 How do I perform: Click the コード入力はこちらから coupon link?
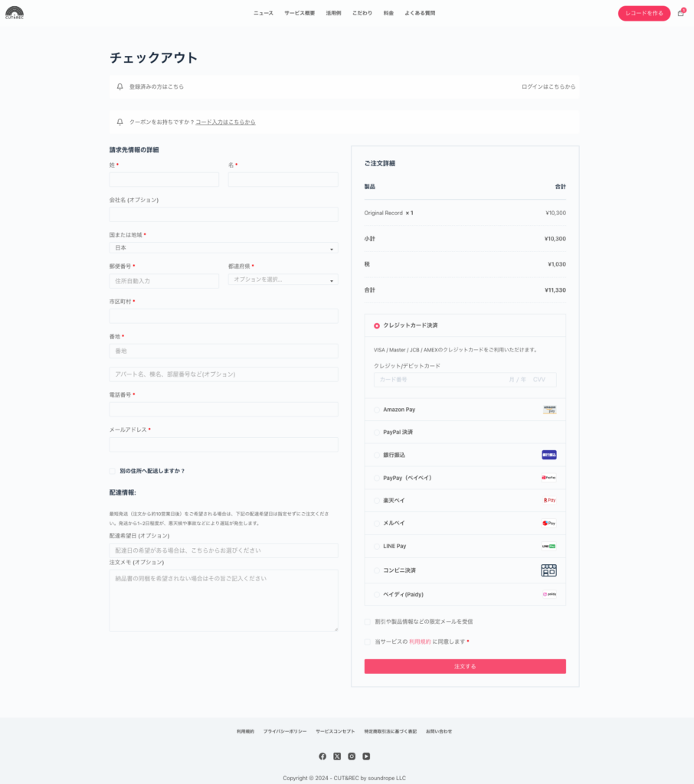click(x=225, y=122)
